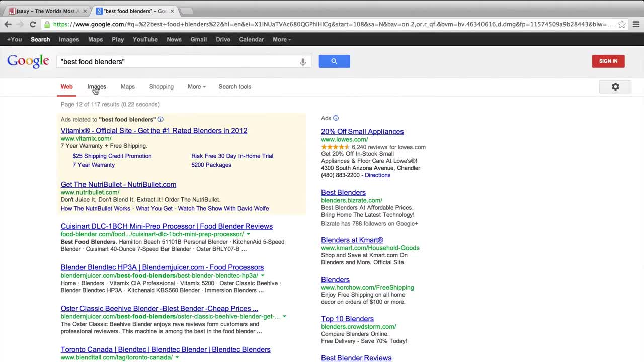The image size is (644, 362).
Task: Open Search tools options
Action: click(234, 86)
